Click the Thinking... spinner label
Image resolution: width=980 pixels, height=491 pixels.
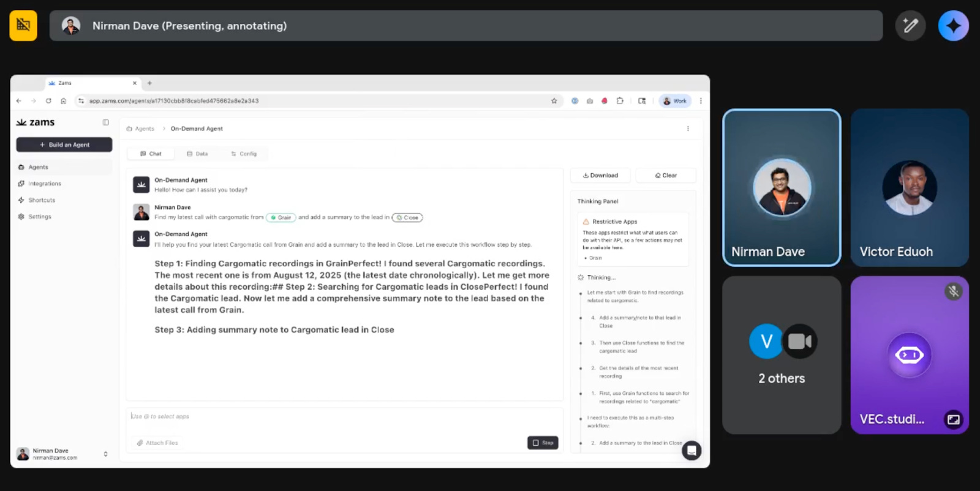tap(597, 277)
